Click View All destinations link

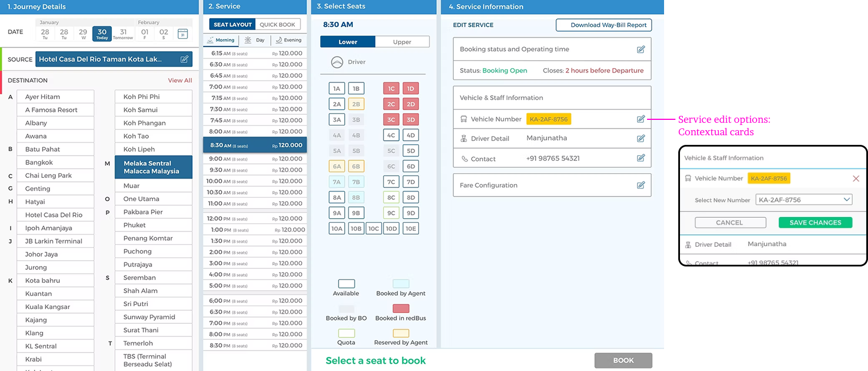pos(180,81)
